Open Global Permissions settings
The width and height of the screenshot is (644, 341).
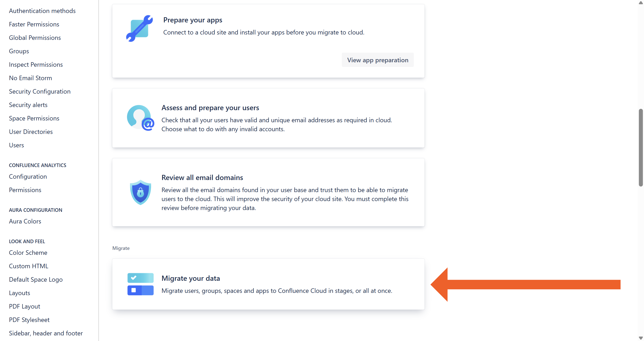tap(35, 38)
